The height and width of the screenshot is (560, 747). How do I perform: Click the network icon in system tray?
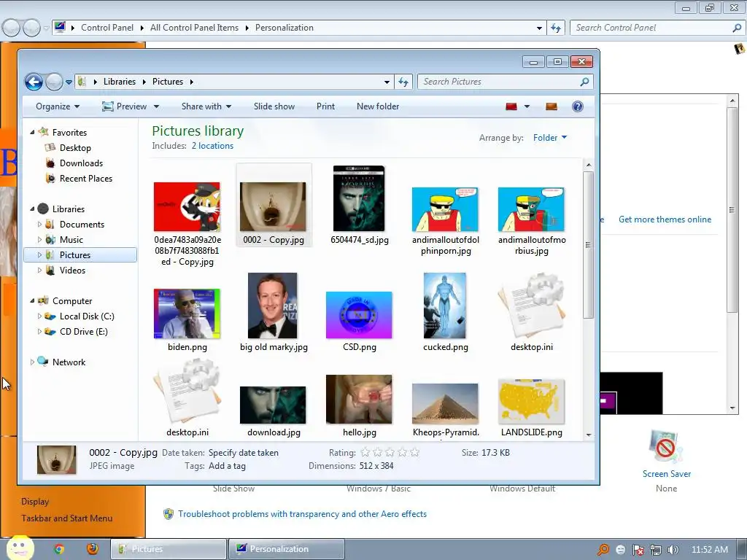656,550
